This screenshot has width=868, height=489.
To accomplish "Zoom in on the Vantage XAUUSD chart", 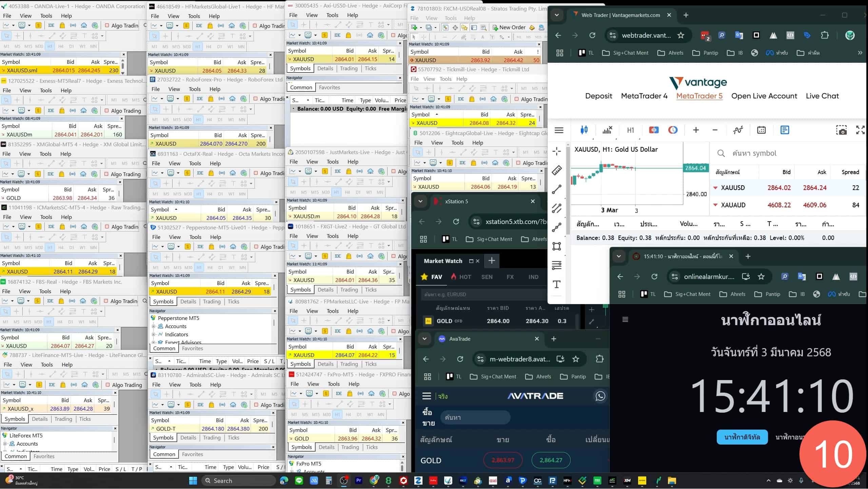I will 696,130.
